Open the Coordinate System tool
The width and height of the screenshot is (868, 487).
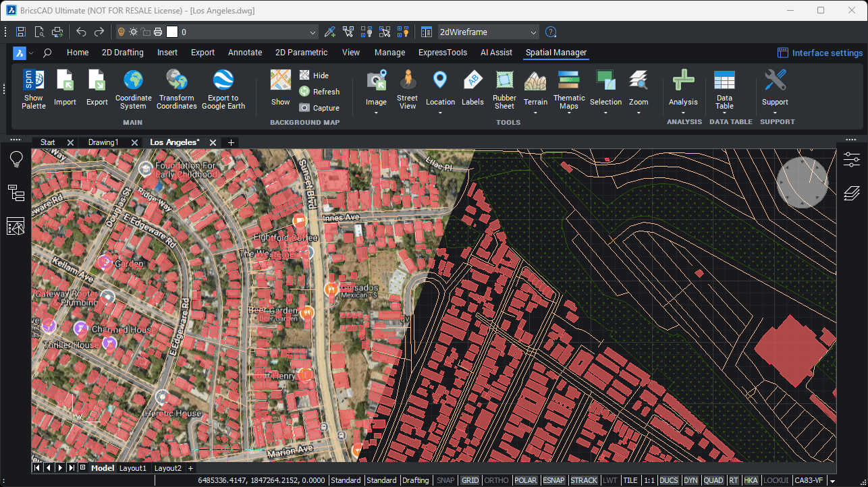(134, 89)
